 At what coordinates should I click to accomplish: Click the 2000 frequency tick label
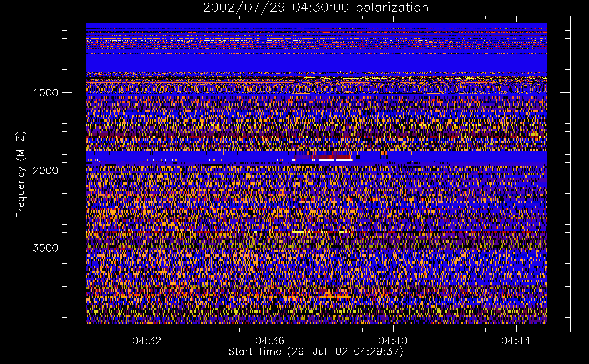click(x=46, y=170)
